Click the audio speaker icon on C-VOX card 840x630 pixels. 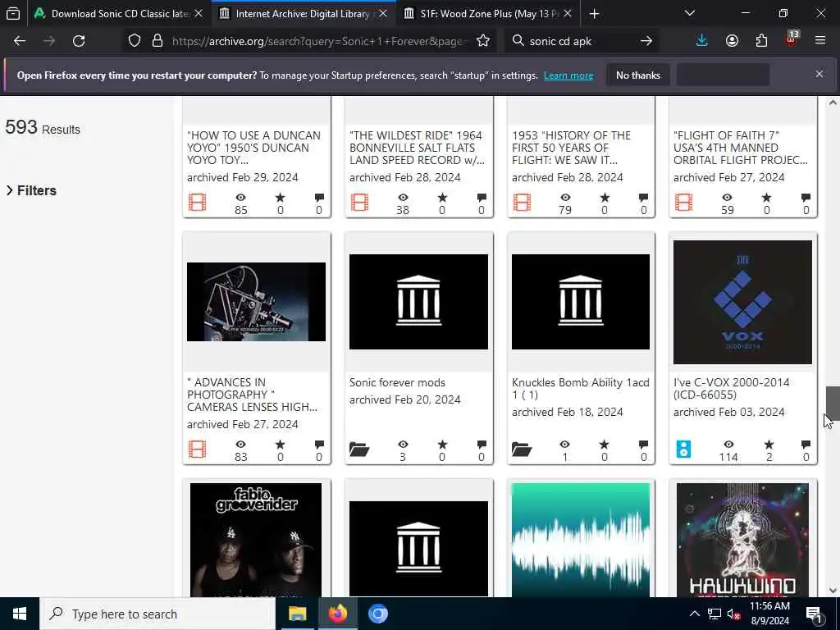pyautogui.click(x=683, y=449)
